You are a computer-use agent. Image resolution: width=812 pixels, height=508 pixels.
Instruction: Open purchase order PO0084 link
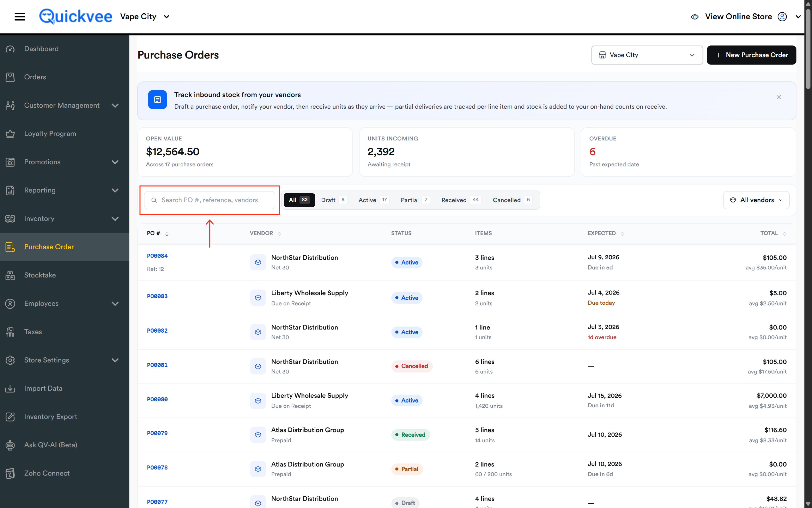(x=157, y=256)
